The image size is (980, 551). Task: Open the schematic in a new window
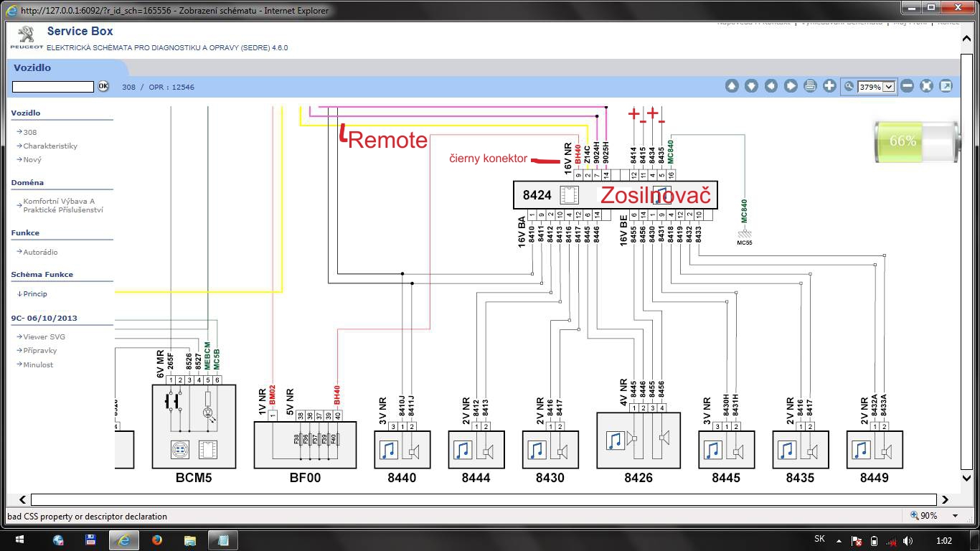(x=946, y=86)
